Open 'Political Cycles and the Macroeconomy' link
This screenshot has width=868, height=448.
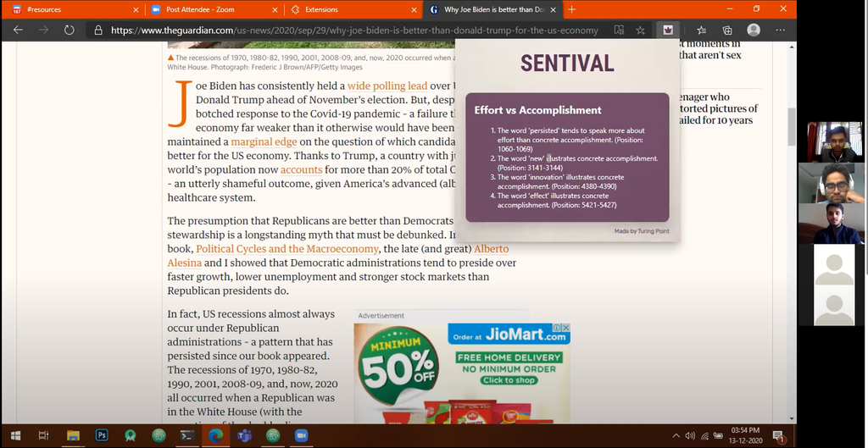tap(287, 249)
